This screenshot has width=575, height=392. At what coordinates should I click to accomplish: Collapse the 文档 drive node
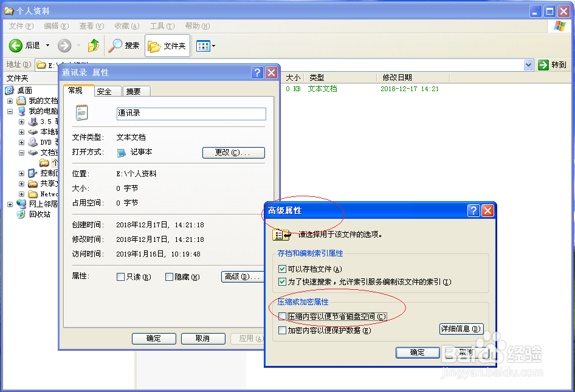click(x=22, y=153)
